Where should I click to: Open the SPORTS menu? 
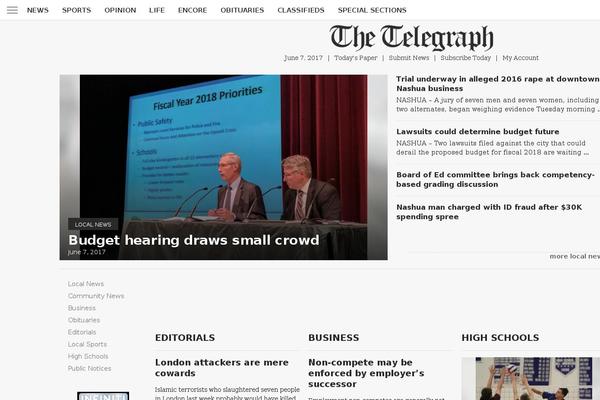pos(77,10)
